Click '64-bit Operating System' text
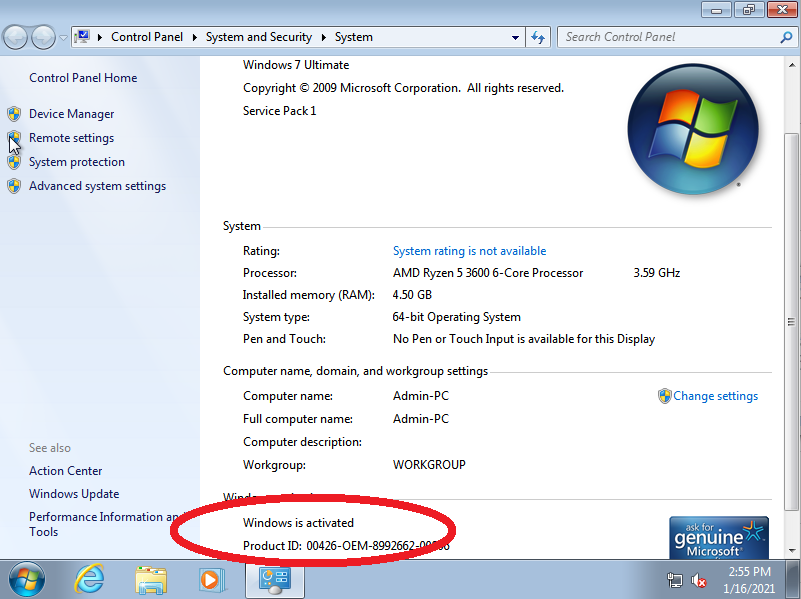 click(457, 317)
